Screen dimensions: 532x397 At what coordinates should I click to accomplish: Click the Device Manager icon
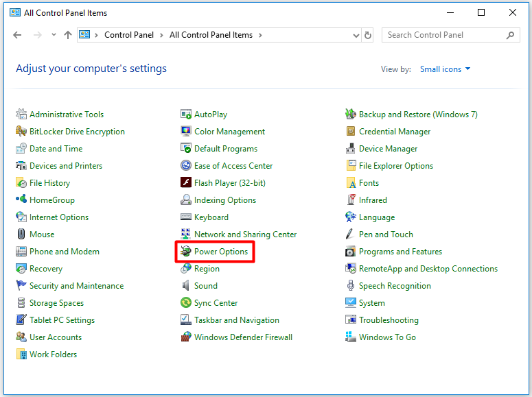(351, 149)
